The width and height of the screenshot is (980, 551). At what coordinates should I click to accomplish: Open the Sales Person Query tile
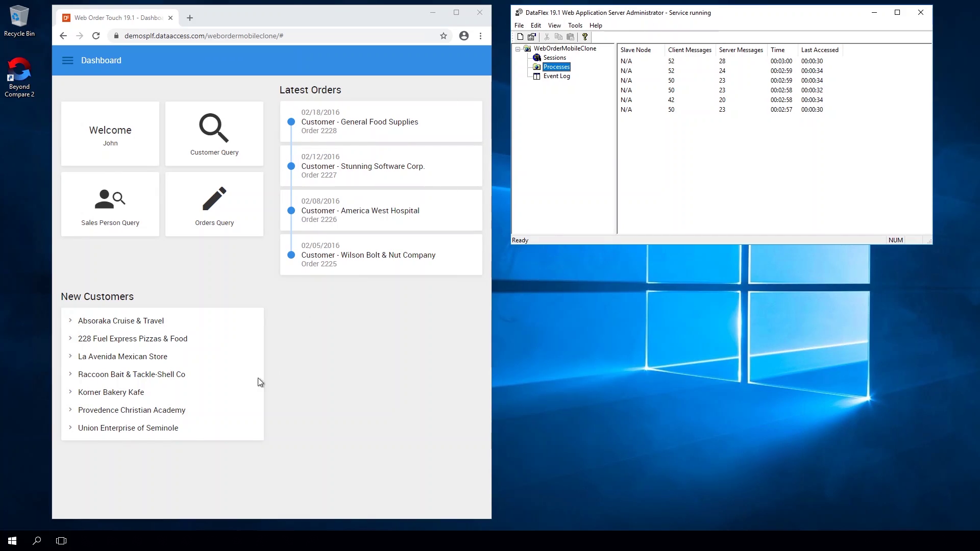[x=110, y=204]
